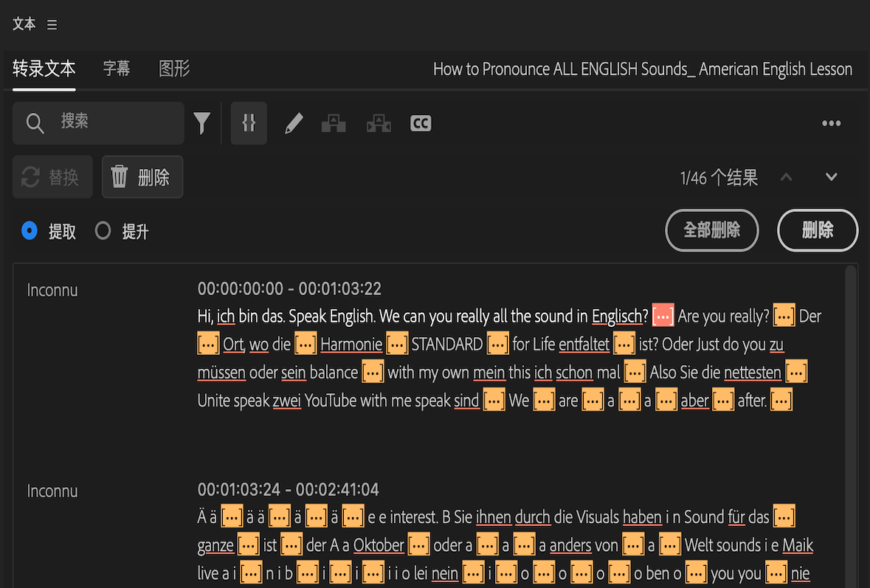Screen dimensions: 870x588
Task: Open the panel menu beside 文本
Action: pos(52,24)
